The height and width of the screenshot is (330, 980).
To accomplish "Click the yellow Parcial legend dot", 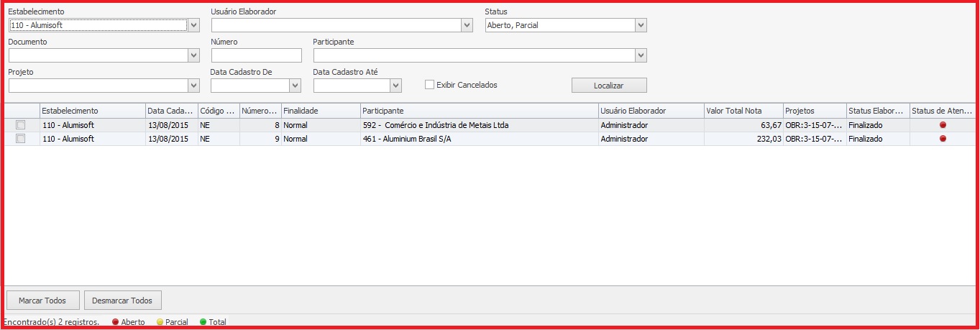I will pyautogui.click(x=160, y=322).
